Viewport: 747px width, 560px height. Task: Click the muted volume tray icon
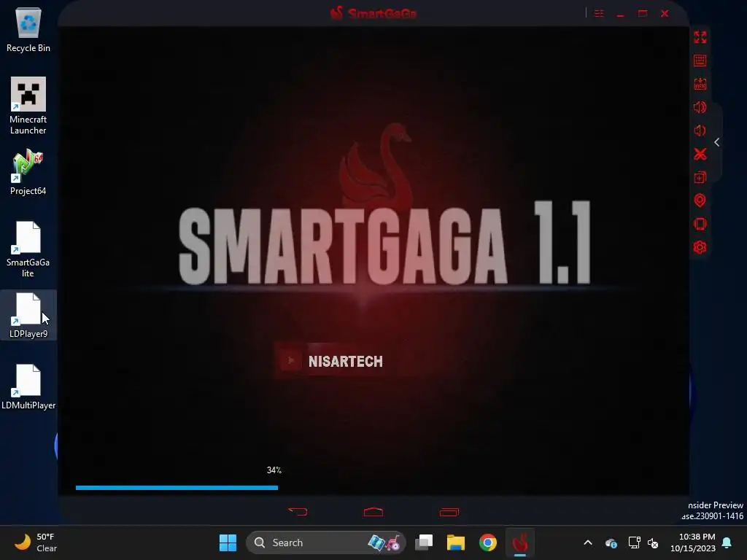pyautogui.click(x=653, y=542)
